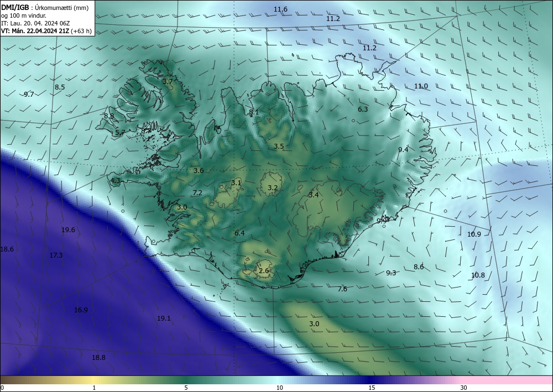Image resolution: width=553 pixels, height=392 pixels.
Task: Click the 'DMI/IGB : Úrkomumætti (mm)' title text
Action: [x=45, y=7]
